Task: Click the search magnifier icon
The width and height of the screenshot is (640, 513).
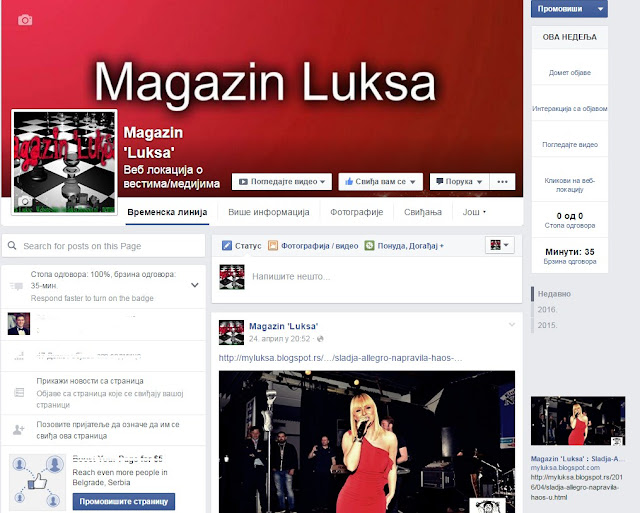Action: (12, 246)
